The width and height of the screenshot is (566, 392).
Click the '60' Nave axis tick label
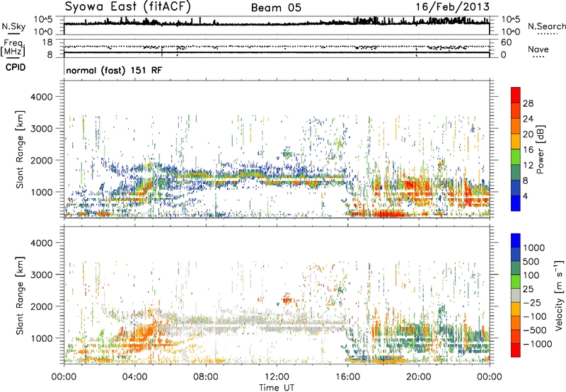click(506, 42)
